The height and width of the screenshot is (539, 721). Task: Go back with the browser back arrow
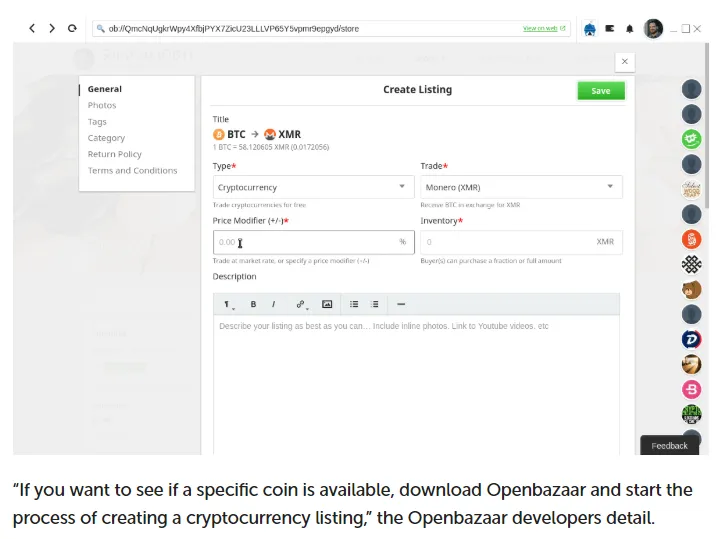[x=32, y=29]
